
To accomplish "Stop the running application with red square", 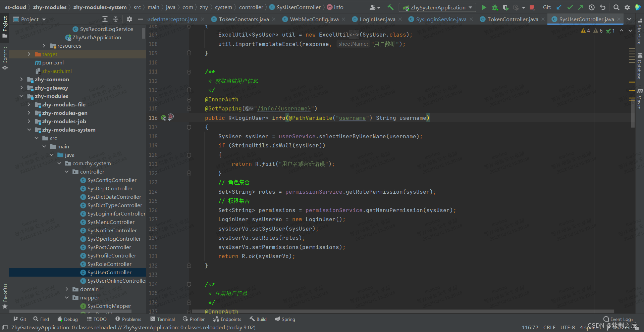I will coord(532,7).
